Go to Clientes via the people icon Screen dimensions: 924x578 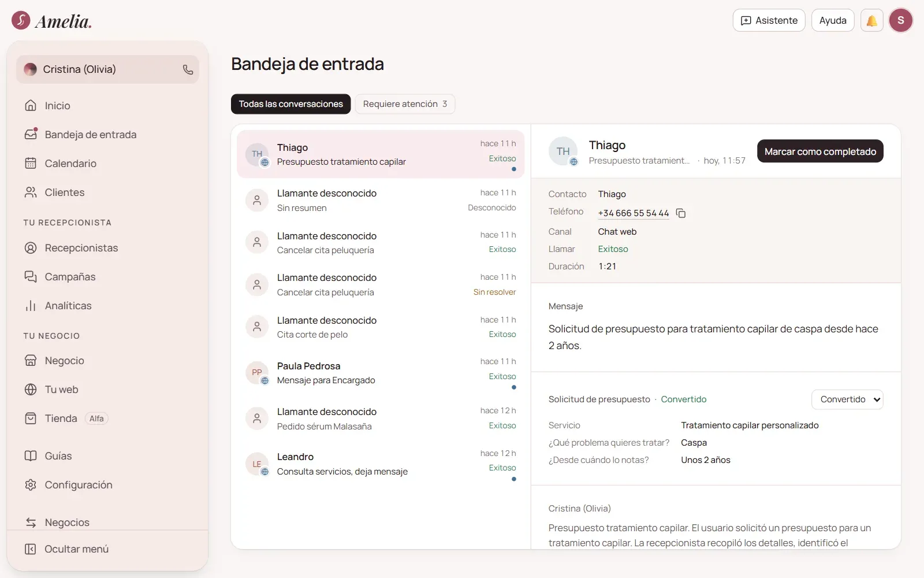click(31, 192)
